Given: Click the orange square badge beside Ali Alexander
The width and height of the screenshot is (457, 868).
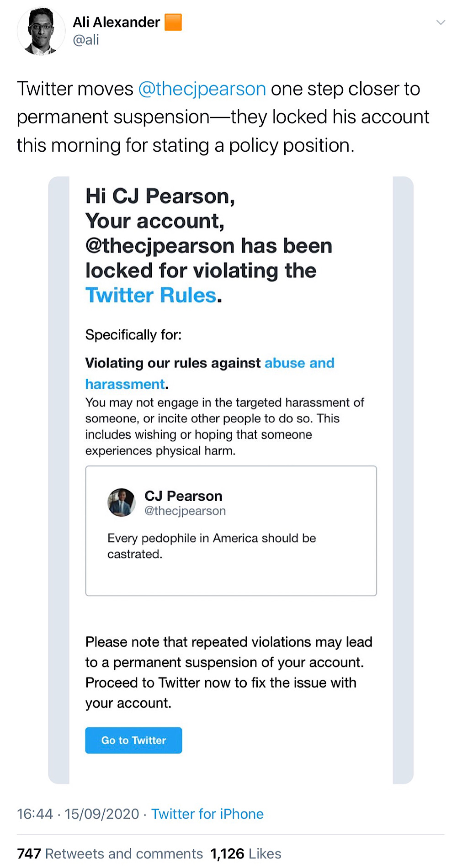Looking at the screenshot, I should pos(173,22).
